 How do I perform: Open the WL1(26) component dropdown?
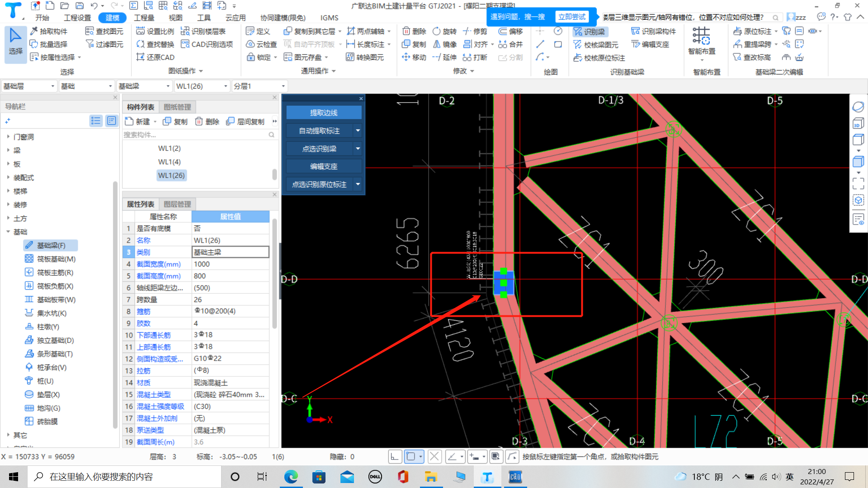[x=202, y=86]
